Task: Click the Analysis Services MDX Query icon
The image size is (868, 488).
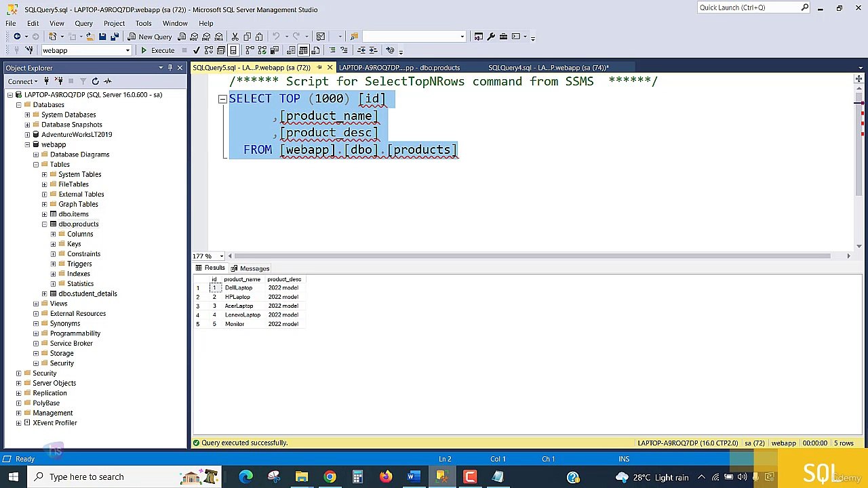Action: click(x=194, y=37)
